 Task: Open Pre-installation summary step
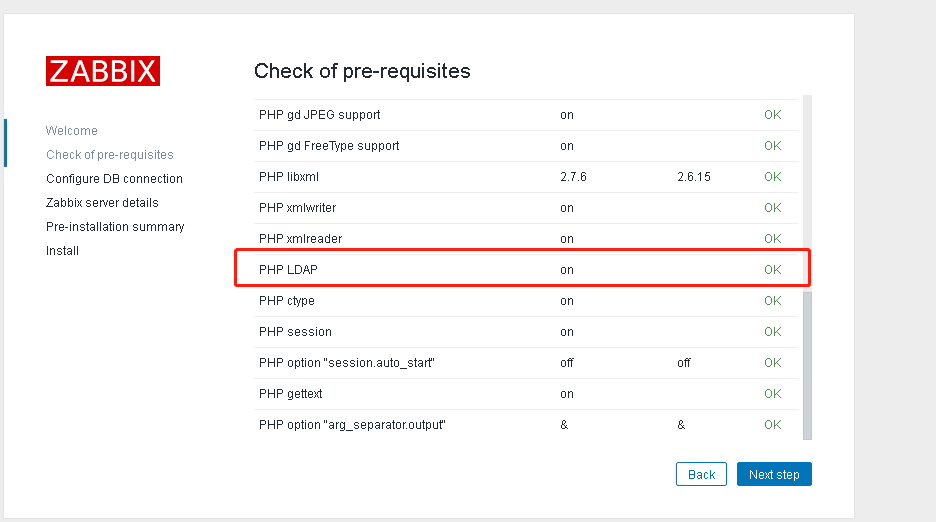[x=115, y=227]
